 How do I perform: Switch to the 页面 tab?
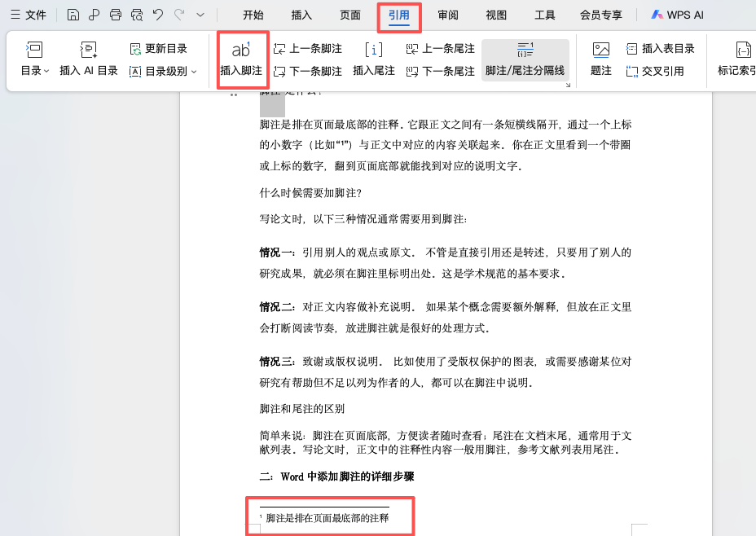point(350,15)
